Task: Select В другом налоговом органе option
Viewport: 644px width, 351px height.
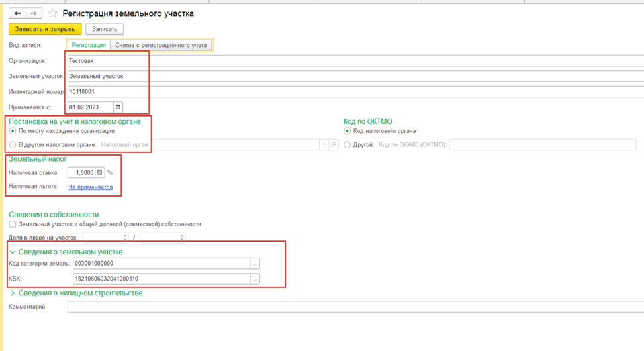Action: coord(13,144)
